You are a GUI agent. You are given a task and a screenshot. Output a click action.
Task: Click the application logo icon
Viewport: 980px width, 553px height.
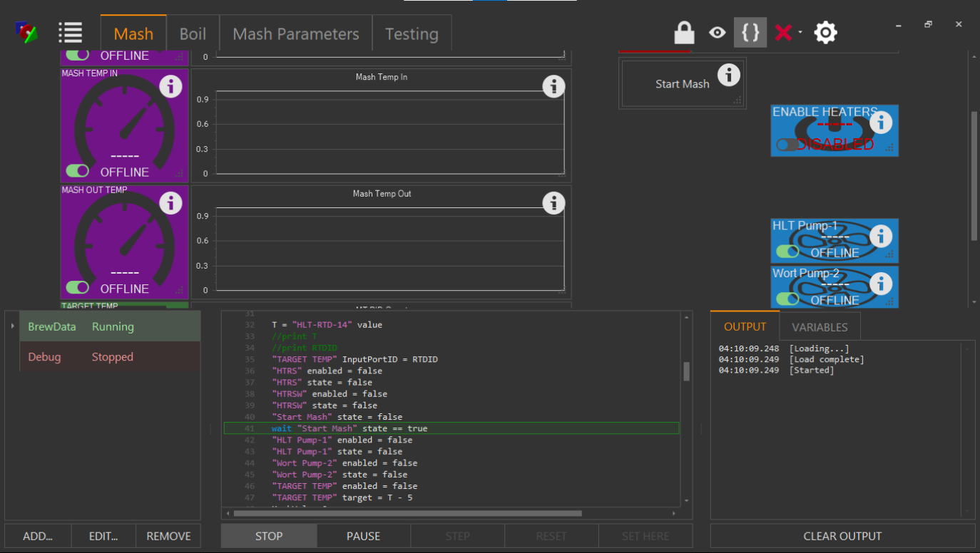(26, 32)
